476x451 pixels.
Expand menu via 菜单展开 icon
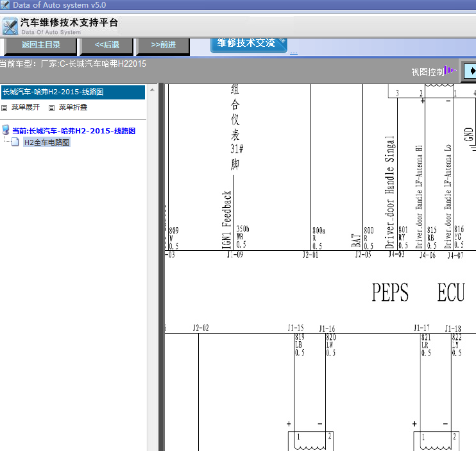point(4,108)
